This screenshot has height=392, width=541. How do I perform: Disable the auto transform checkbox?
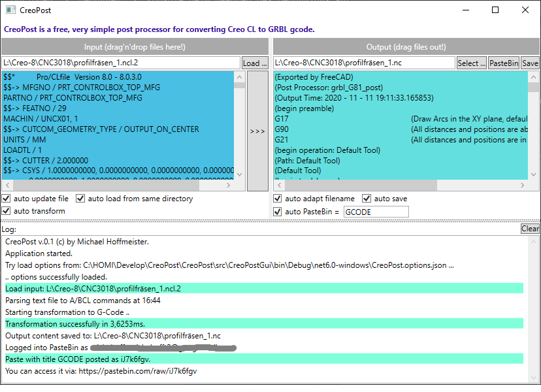[7, 211]
